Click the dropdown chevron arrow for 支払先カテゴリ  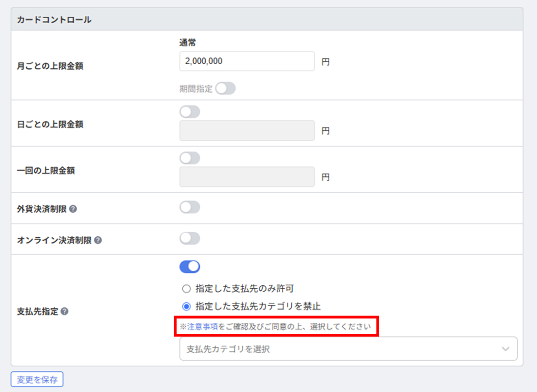pyautogui.click(x=506, y=349)
